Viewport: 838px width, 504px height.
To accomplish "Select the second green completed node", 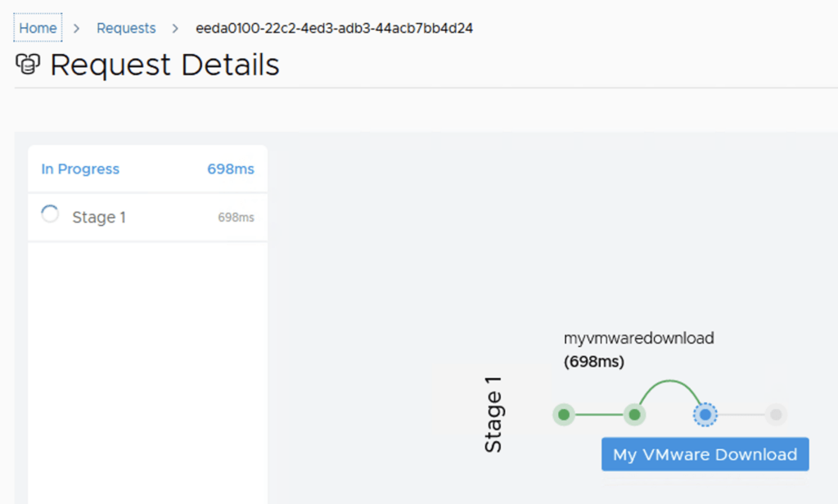I will [634, 414].
